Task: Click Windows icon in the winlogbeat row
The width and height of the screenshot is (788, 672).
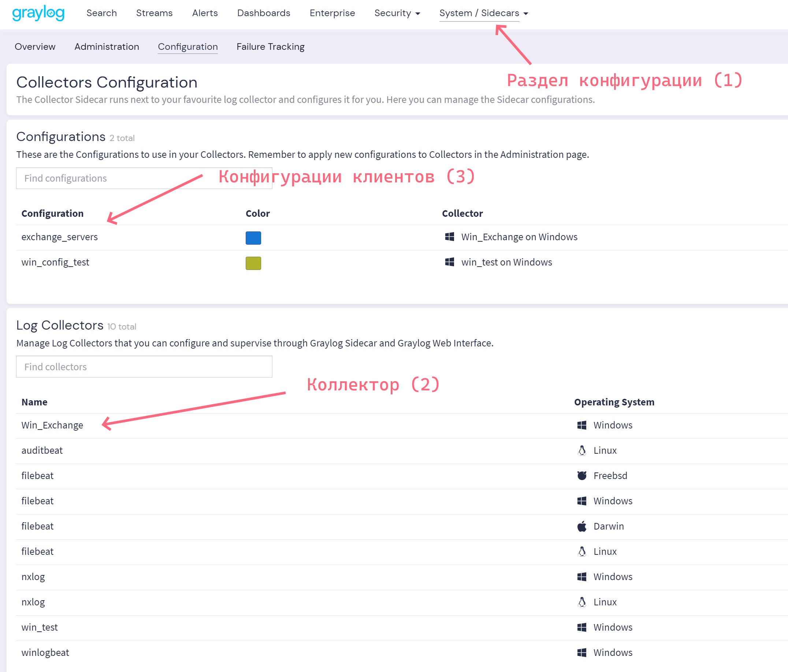Action: pyautogui.click(x=581, y=653)
